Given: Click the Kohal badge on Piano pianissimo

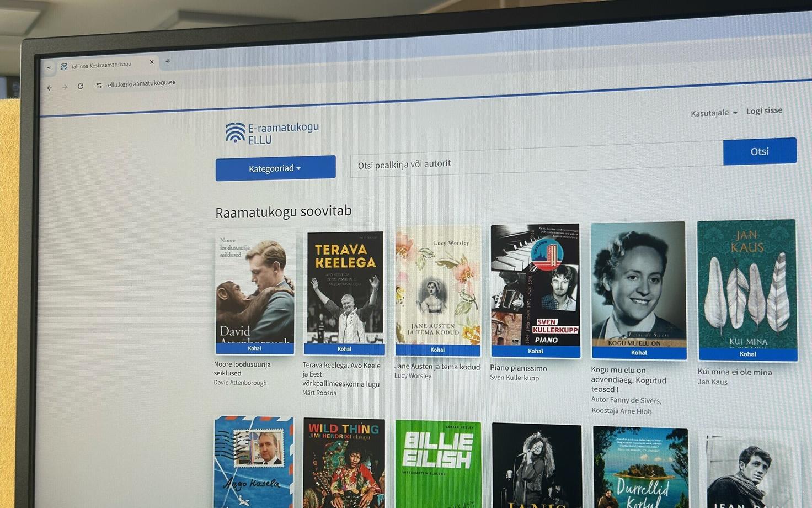Looking at the screenshot, I should click(536, 351).
